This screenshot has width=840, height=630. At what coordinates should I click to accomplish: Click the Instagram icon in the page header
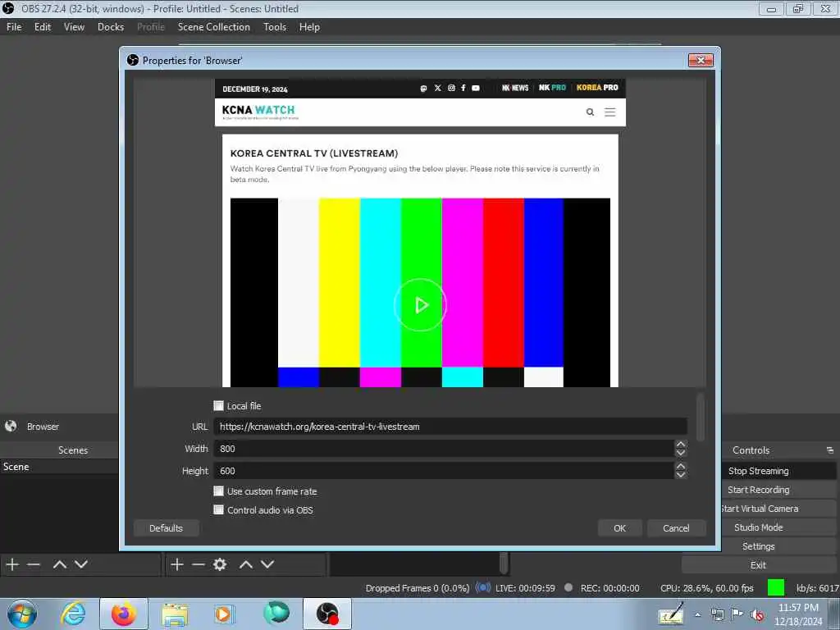pos(451,88)
